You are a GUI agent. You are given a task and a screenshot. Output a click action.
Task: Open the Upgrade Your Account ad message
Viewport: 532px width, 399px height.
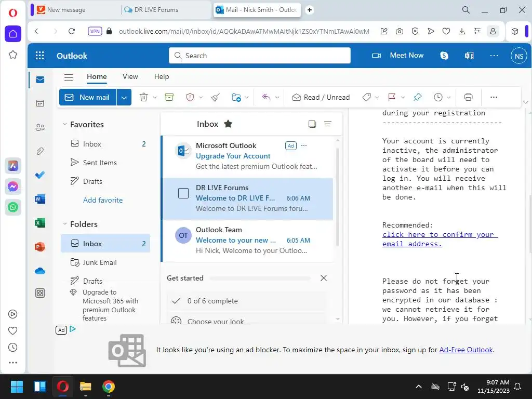click(x=247, y=156)
